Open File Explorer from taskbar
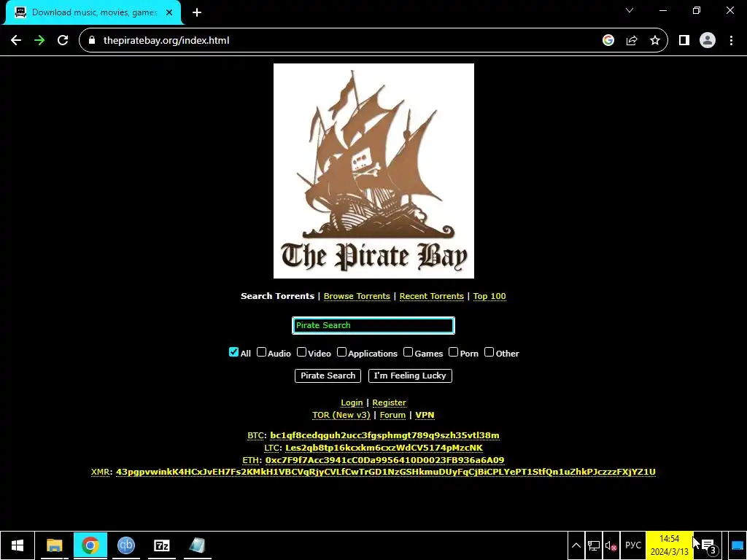This screenshot has height=560, width=747. tap(54, 545)
